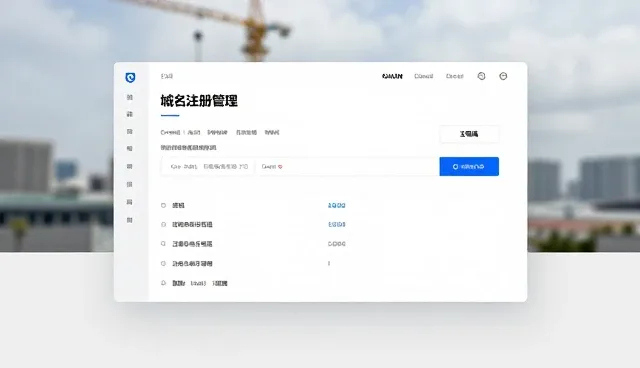Image resolution: width=640 pixels, height=368 pixels.
Task: Open the blue link value in top list row
Action: tap(337, 206)
